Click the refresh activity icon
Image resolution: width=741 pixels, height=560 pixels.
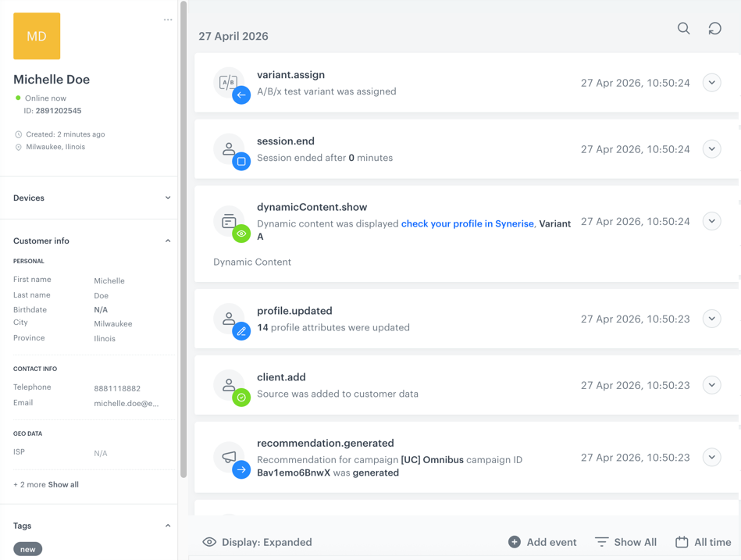714,29
